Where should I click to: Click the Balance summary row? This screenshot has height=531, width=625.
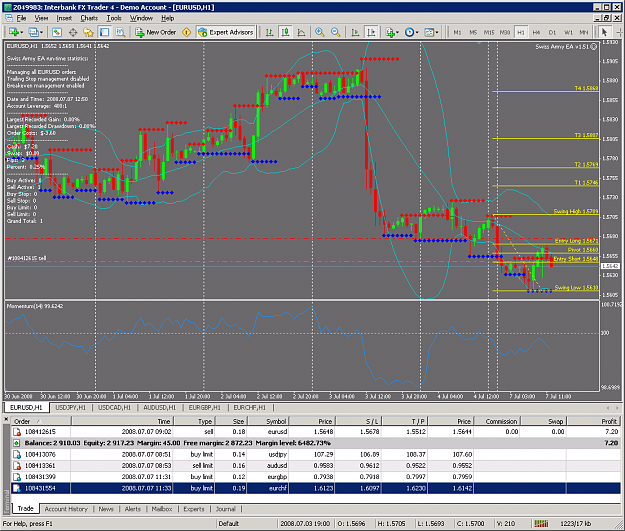point(316,443)
